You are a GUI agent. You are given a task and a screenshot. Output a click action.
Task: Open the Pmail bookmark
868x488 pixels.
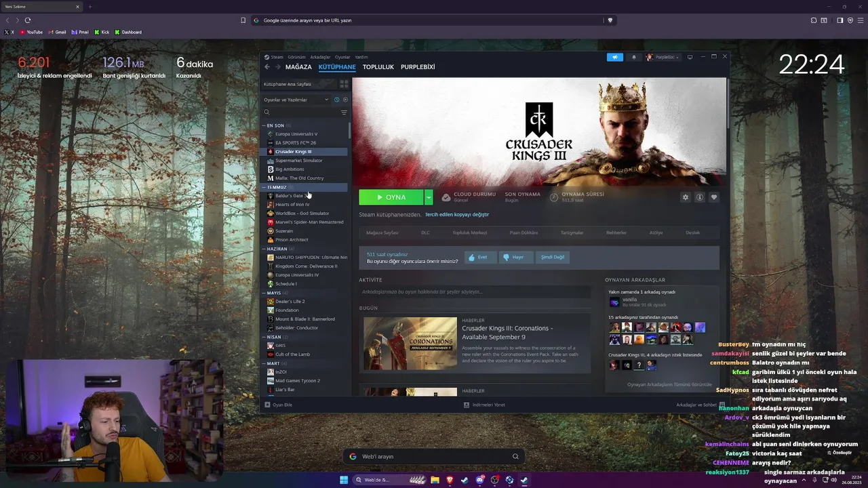(80, 32)
